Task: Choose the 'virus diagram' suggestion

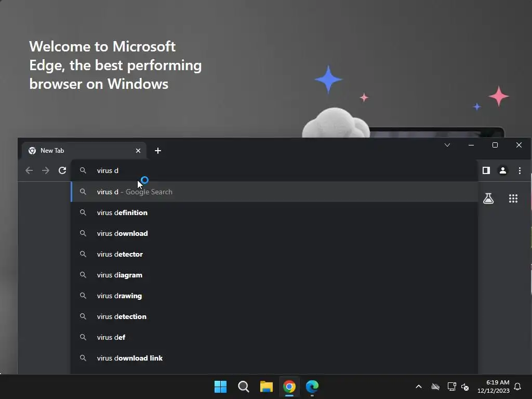Action: click(x=274, y=275)
